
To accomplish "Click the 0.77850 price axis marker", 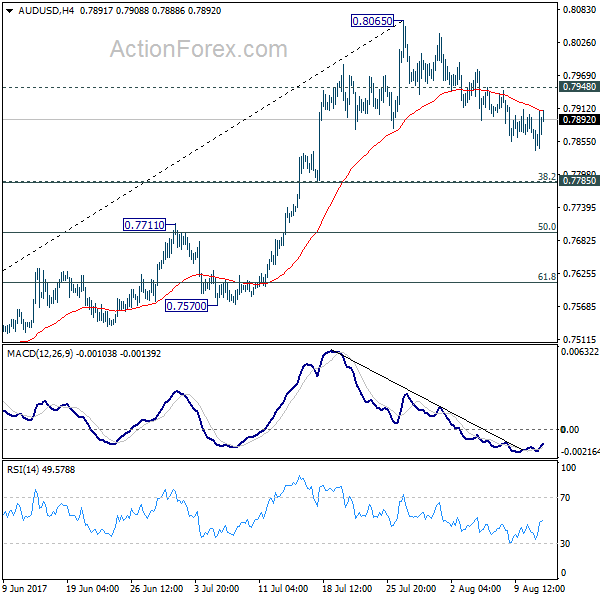I will [x=579, y=181].
